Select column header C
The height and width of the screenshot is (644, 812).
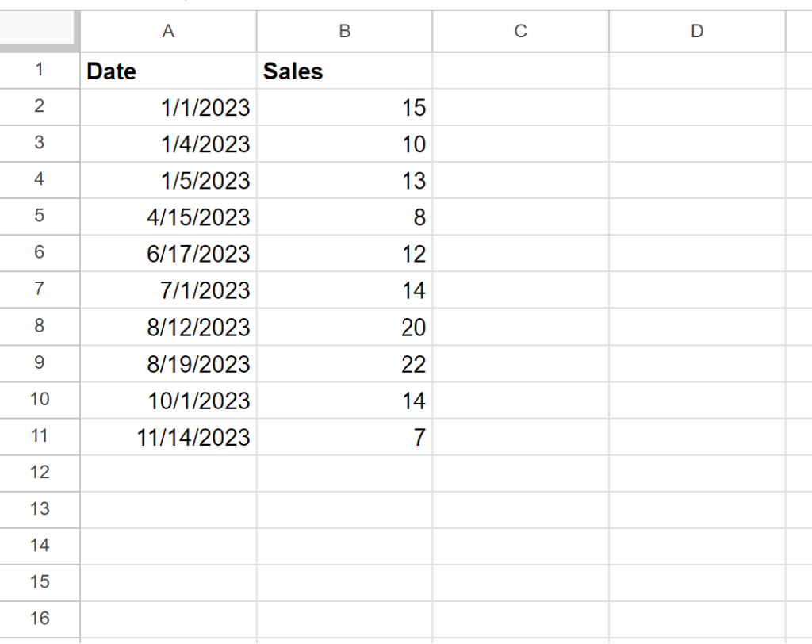click(519, 31)
